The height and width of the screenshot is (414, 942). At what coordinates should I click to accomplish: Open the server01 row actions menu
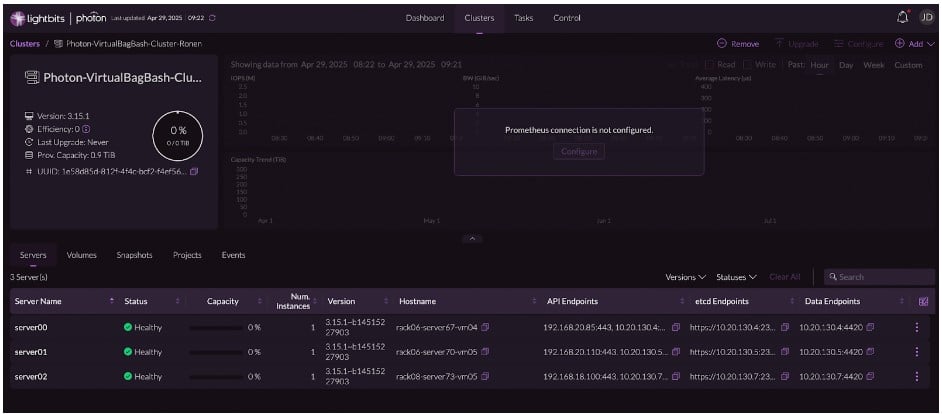[917, 352]
